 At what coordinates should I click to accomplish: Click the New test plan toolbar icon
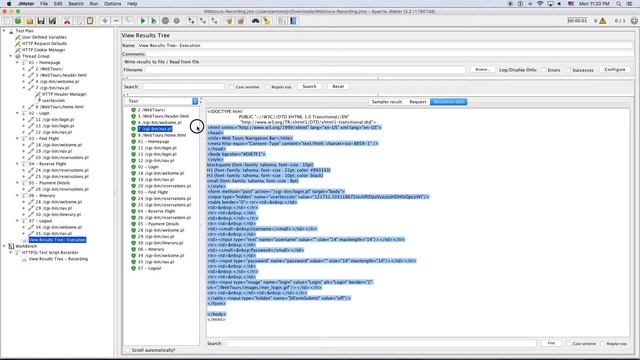(x=7, y=21)
